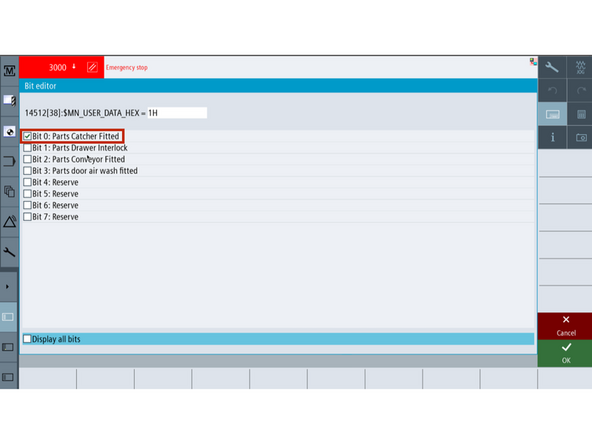Take a screenshot with camera icon
This screenshot has height=444, width=592.
coord(581,137)
